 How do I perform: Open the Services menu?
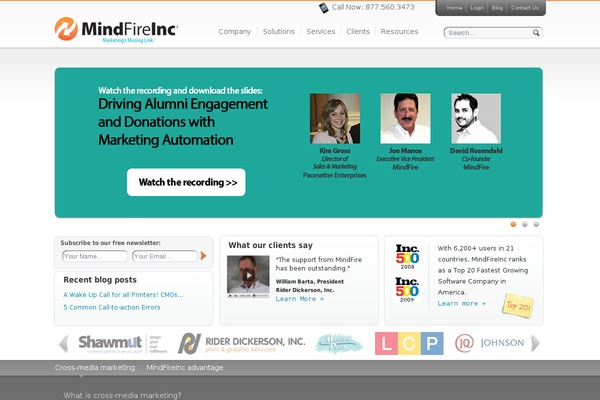point(321,31)
